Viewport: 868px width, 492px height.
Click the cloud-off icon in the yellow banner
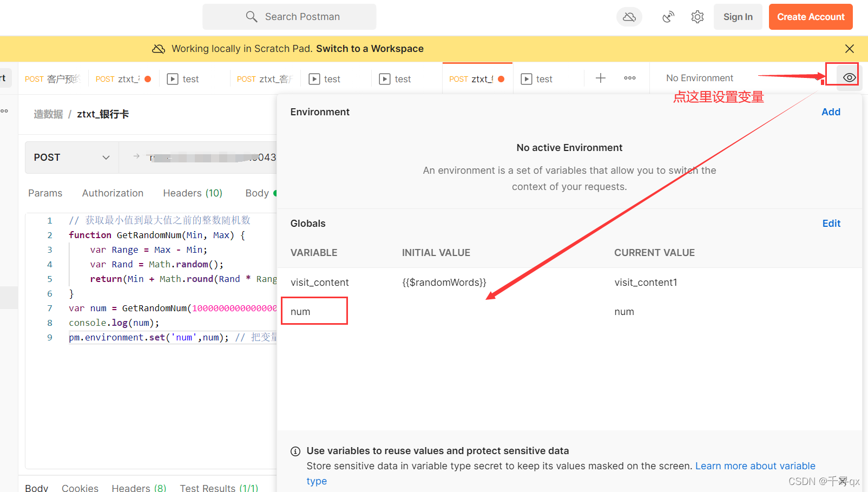click(x=159, y=49)
